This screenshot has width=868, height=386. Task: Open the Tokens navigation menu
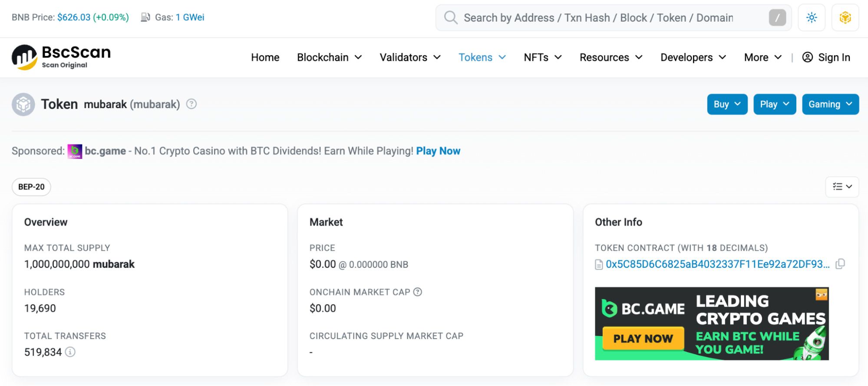[482, 57]
